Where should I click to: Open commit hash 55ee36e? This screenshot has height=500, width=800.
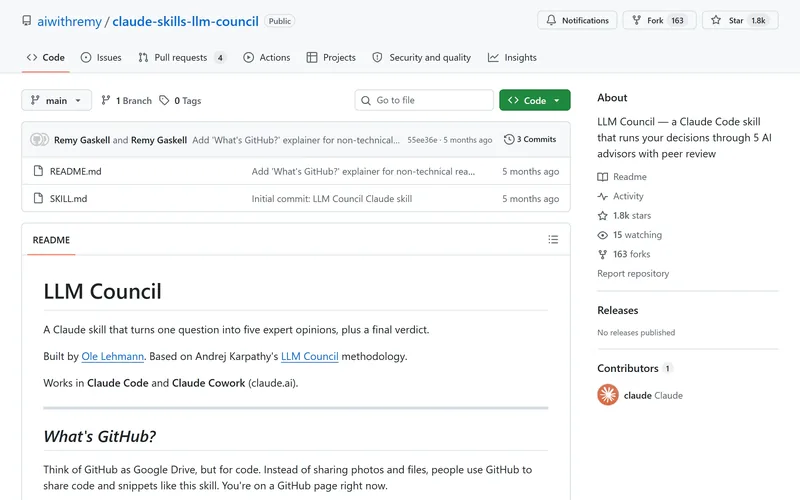[422, 140]
